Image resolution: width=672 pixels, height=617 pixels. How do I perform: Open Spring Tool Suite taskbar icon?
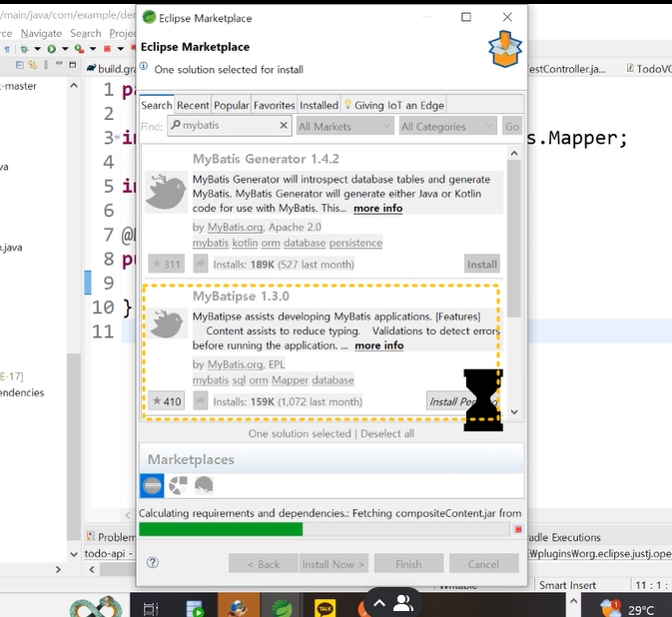click(x=282, y=606)
